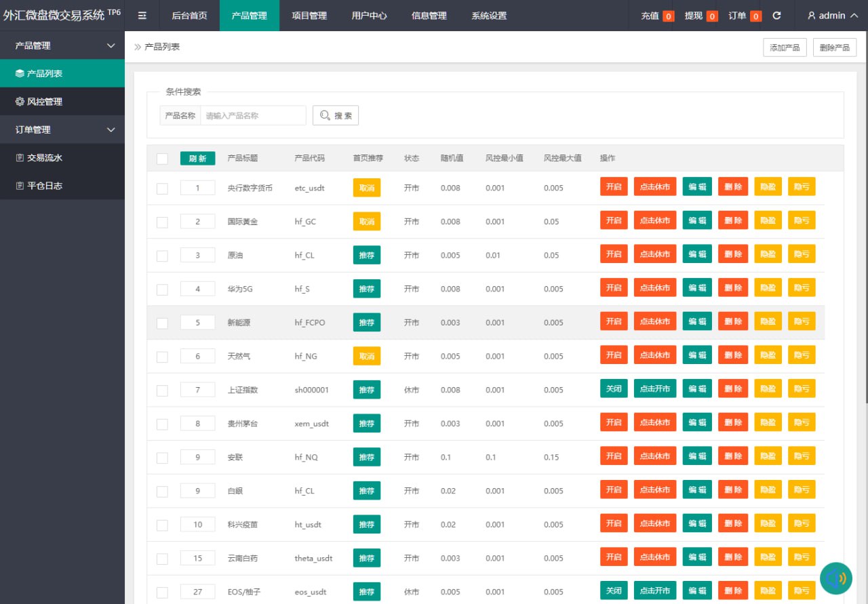Image resolution: width=868 pixels, height=604 pixels.
Task: Click the 添加产品 button
Action: tap(785, 47)
